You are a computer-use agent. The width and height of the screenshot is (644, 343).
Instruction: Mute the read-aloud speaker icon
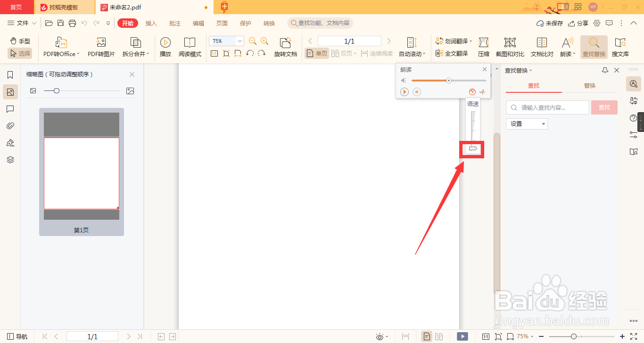404,81
